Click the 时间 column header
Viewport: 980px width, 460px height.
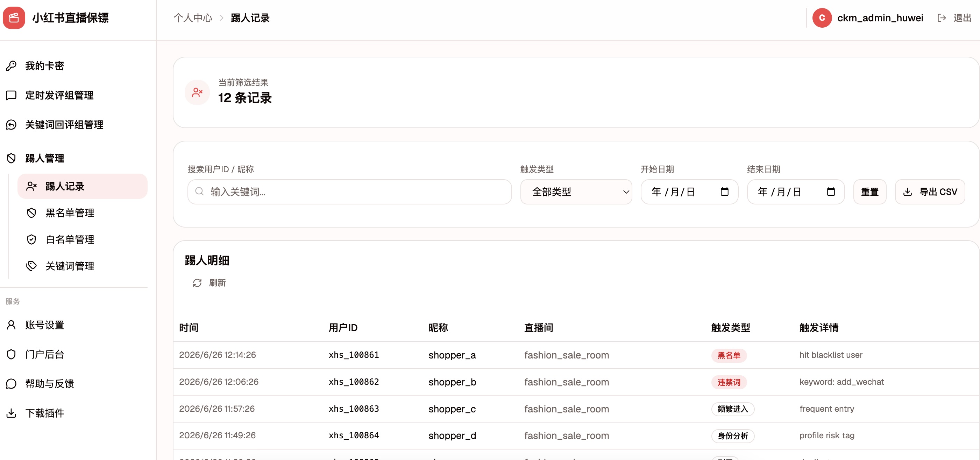[189, 327]
